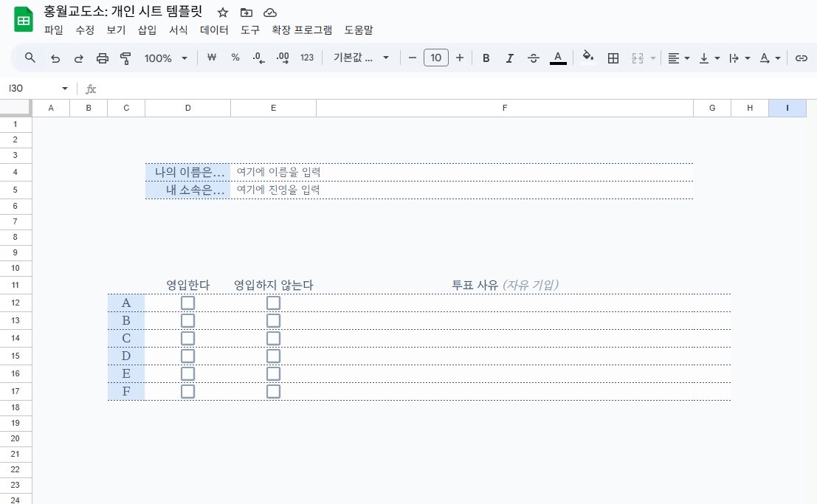Image resolution: width=817 pixels, height=504 pixels.
Task: Check 영입한다 box for row B
Action: point(187,320)
